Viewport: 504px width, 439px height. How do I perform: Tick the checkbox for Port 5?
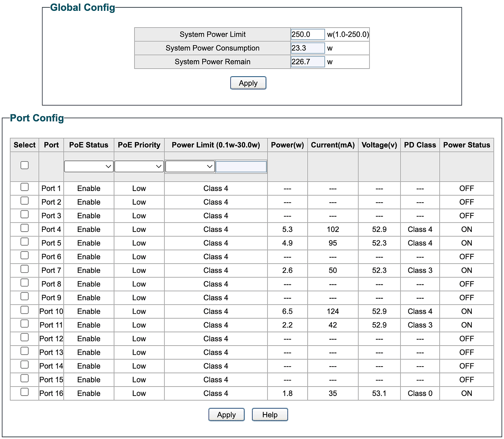coord(24,241)
